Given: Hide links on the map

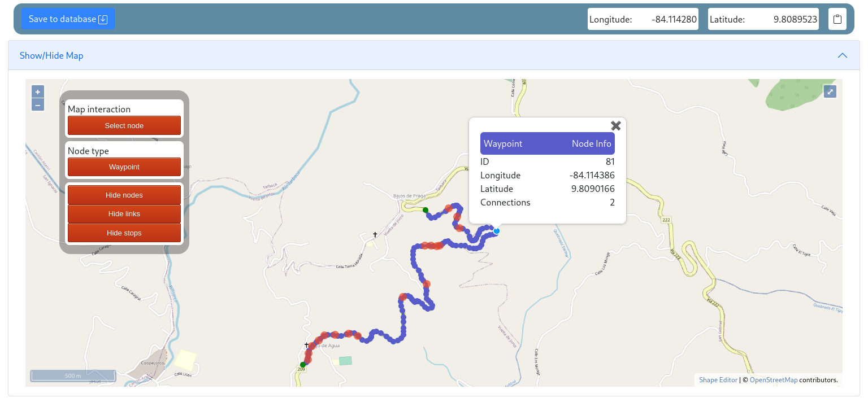Looking at the screenshot, I should point(124,214).
